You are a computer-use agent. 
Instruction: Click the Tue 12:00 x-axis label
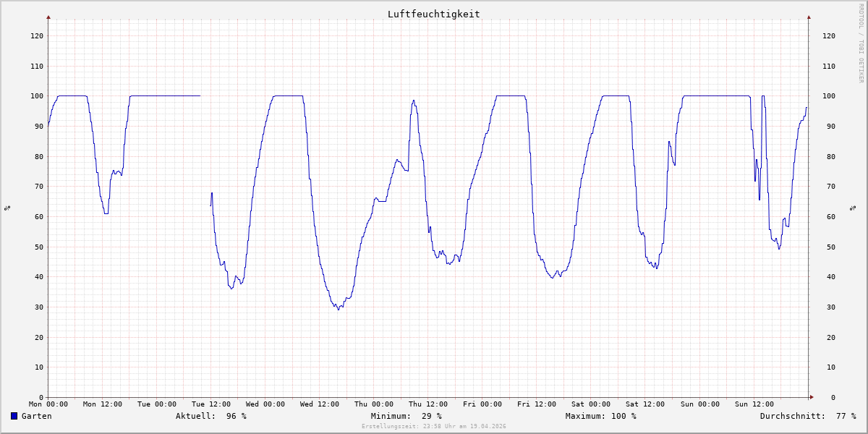point(210,404)
